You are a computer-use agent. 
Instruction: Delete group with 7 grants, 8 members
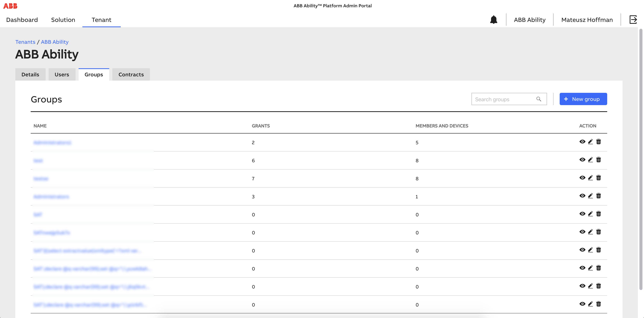(x=598, y=178)
